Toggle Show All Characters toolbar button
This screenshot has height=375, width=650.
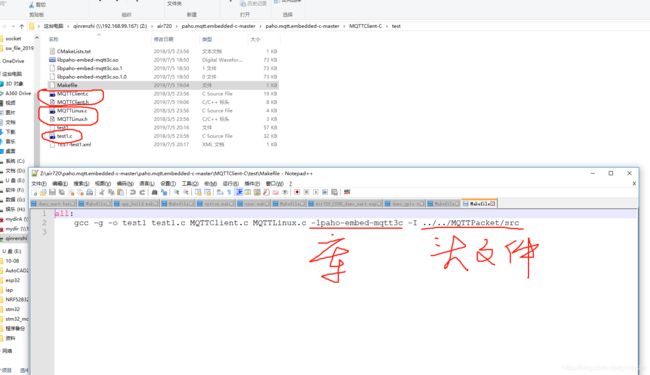(x=229, y=192)
